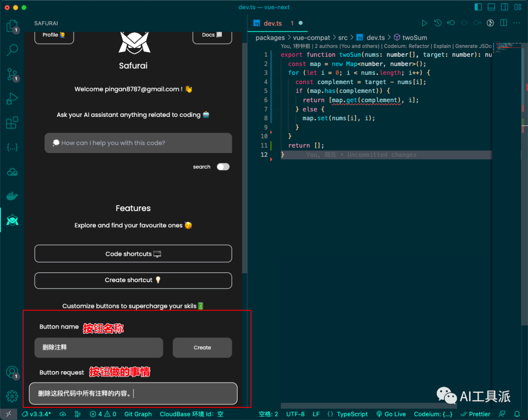528x420 pixels.
Task: Open the curly-braces JSON activity icon
Action: pyautogui.click(x=12, y=147)
